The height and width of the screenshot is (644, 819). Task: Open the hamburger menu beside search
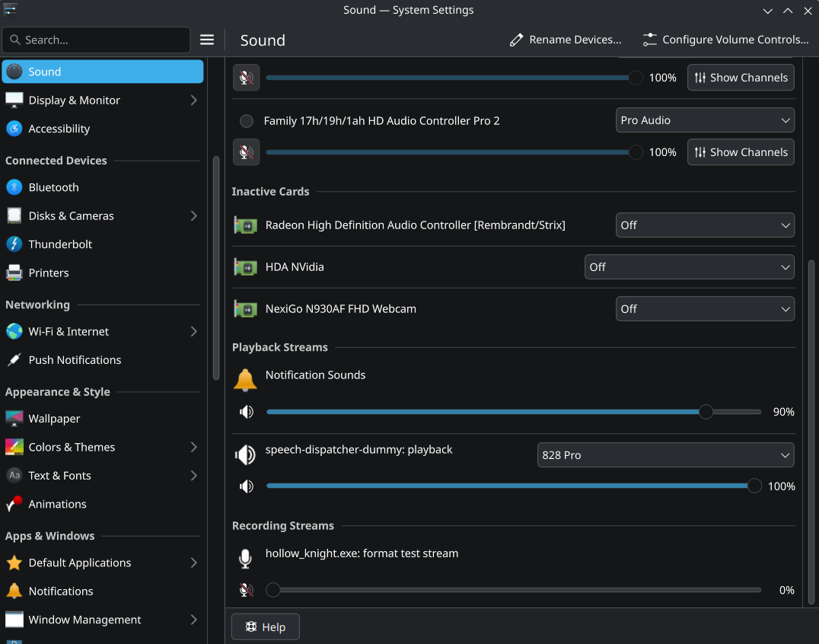tap(207, 40)
